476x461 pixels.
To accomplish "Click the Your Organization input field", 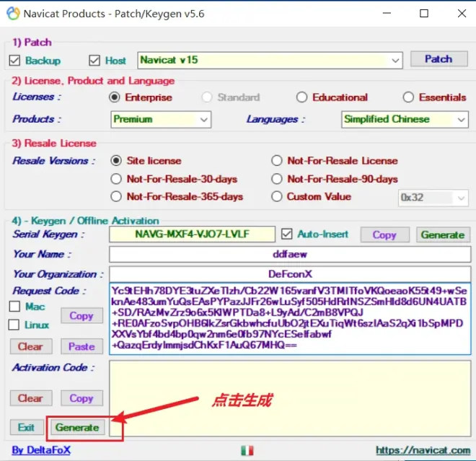I will click(x=290, y=274).
